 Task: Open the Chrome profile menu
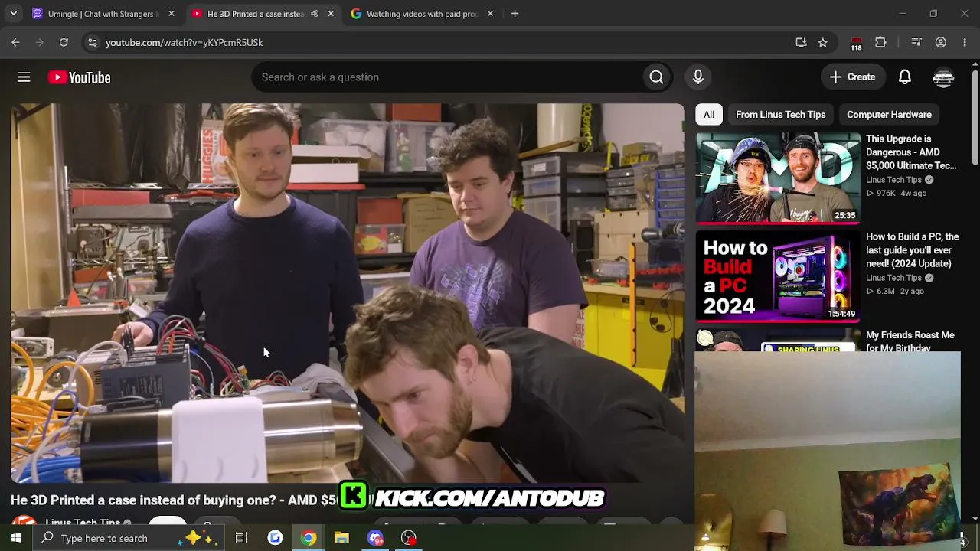(941, 42)
